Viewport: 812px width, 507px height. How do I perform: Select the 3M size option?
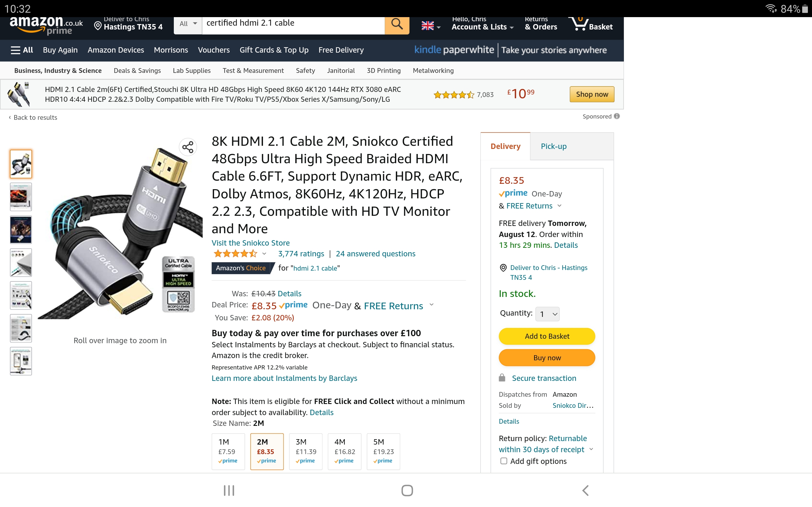306,451
